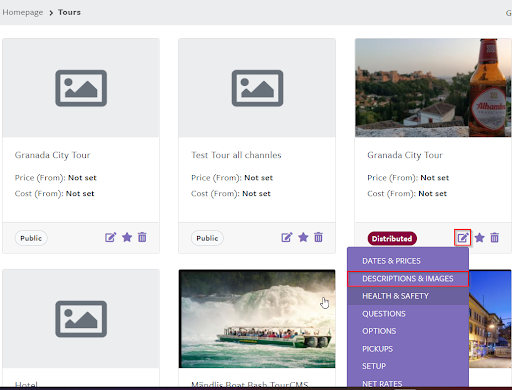Go to Homepage breadcrumb link
This screenshot has width=512, height=390.
click(x=23, y=12)
